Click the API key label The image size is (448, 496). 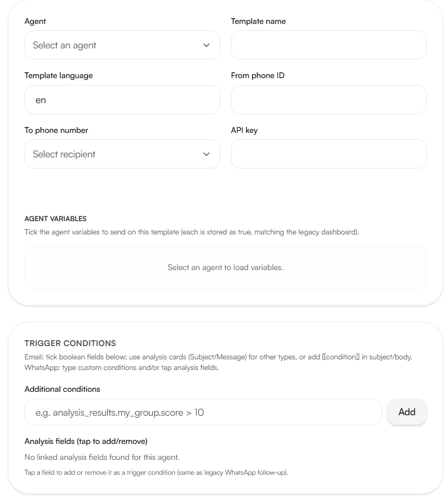(x=244, y=130)
